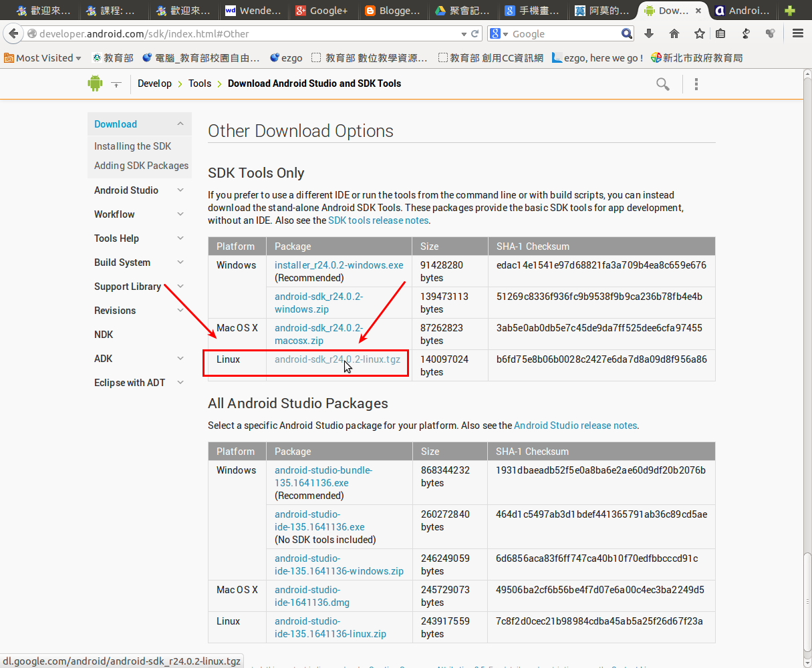Go to Develop in the breadcrumb
This screenshot has height=668, width=812.
(154, 83)
